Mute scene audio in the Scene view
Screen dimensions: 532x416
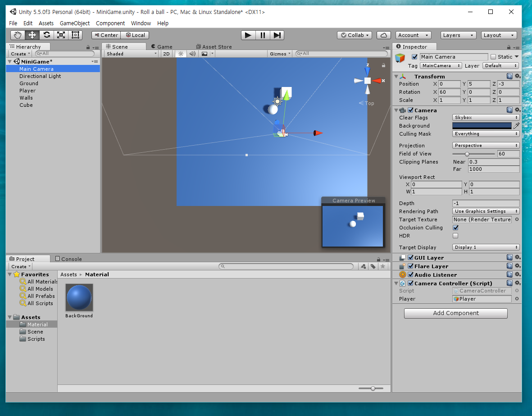tap(192, 54)
